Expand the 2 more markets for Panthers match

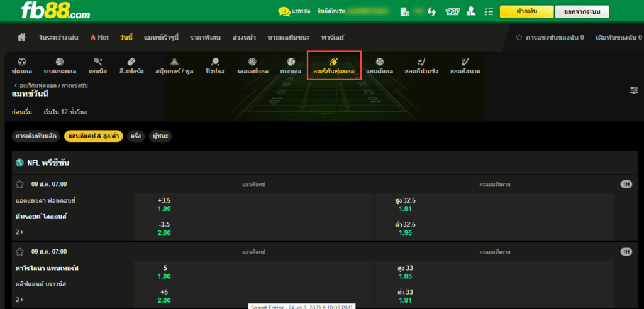tap(19, 300)
